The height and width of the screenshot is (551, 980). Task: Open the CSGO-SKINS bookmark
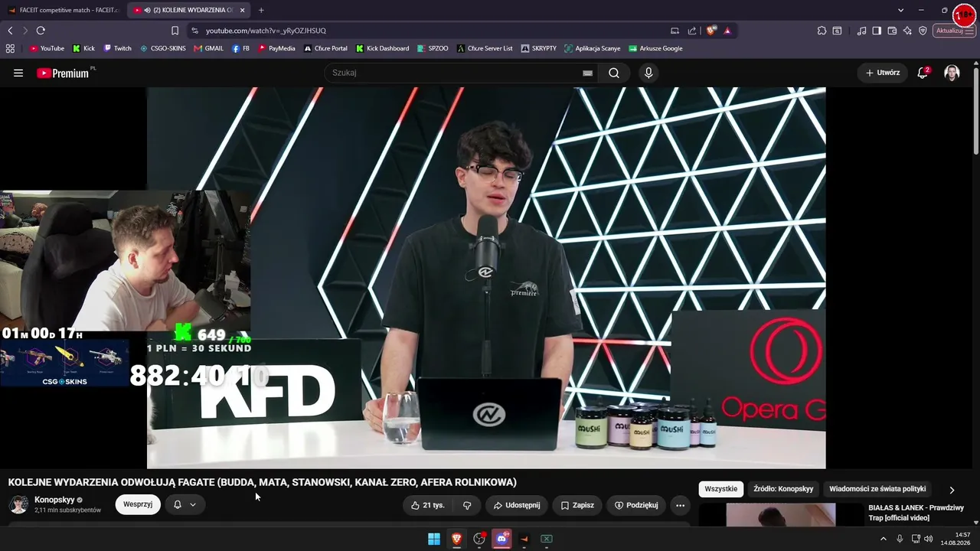point(162,48)
